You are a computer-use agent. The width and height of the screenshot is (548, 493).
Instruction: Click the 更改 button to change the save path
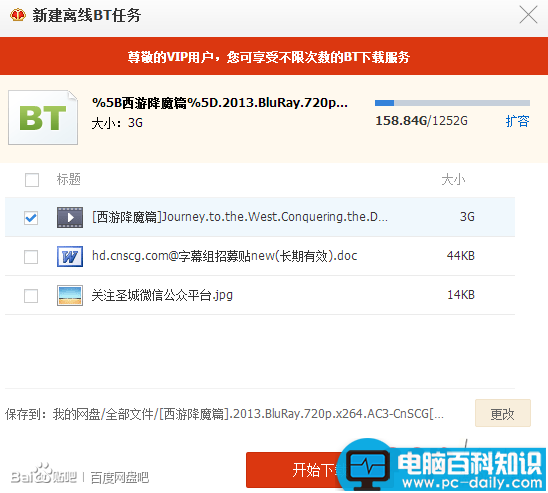(x=503, y=413)
